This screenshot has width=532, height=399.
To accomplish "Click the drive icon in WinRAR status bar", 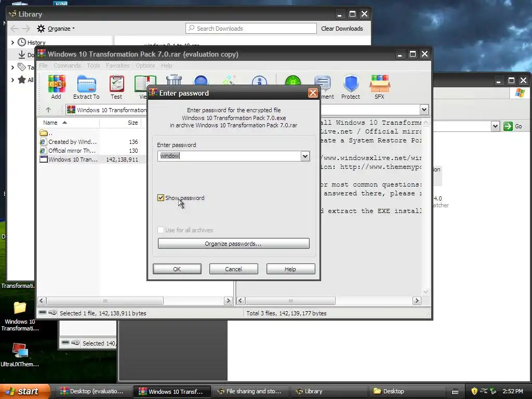I will point(43,312).
